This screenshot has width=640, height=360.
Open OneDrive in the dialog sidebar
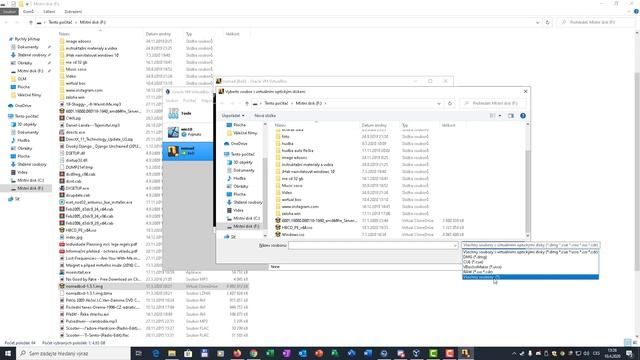239,143
